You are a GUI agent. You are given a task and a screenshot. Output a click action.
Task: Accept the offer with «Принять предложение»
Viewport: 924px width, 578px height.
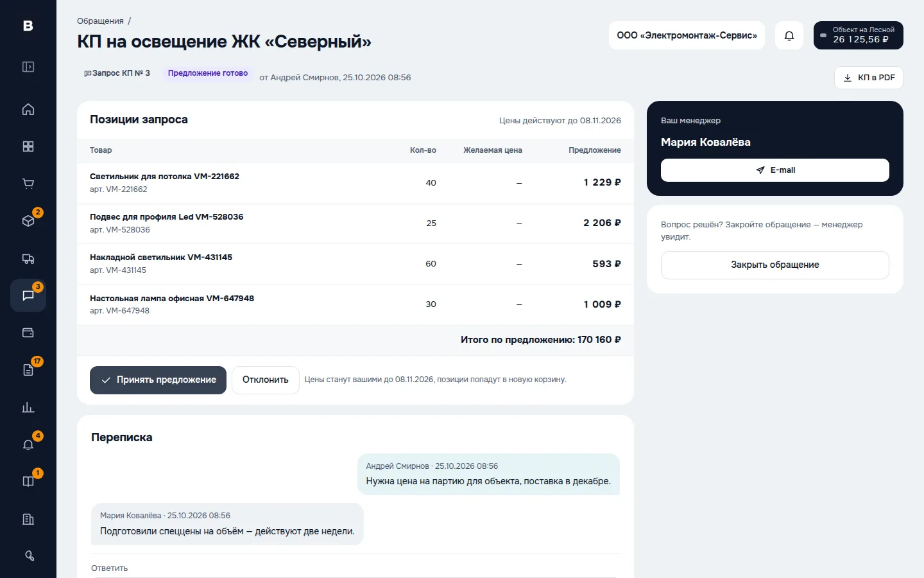(x=158, y=380)
